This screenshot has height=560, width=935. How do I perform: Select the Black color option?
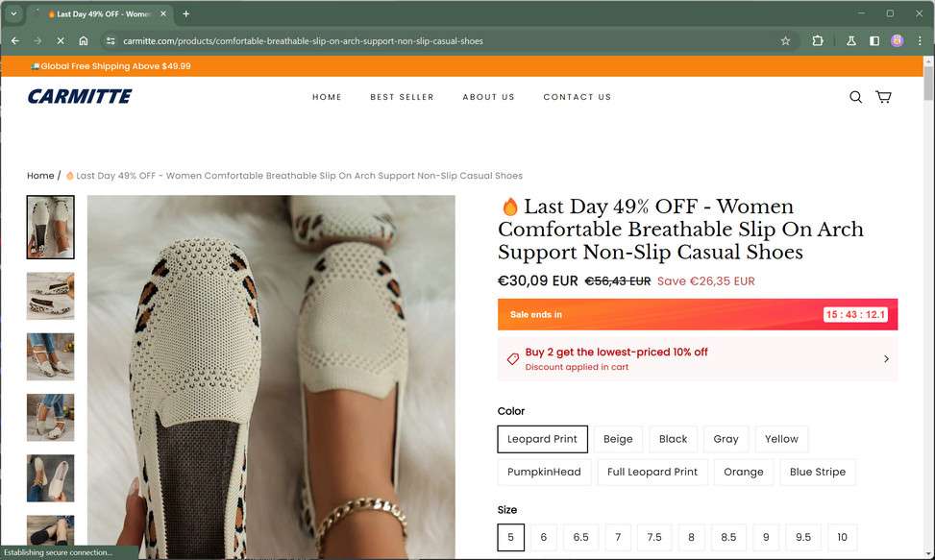point(673,439)
